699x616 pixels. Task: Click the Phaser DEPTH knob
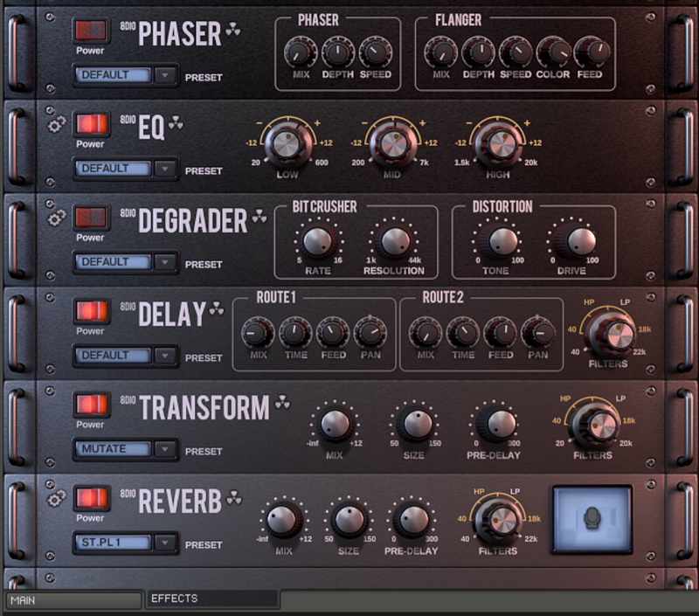click(338, 53)
